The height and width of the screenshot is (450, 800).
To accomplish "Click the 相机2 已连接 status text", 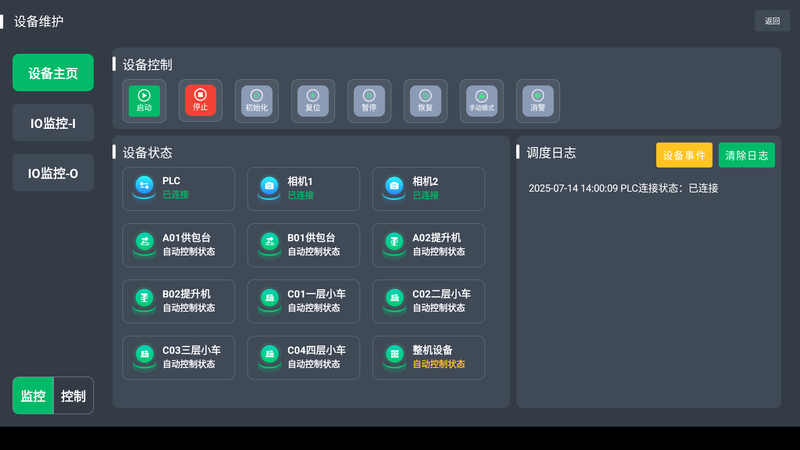I will [x=426, y=195].
